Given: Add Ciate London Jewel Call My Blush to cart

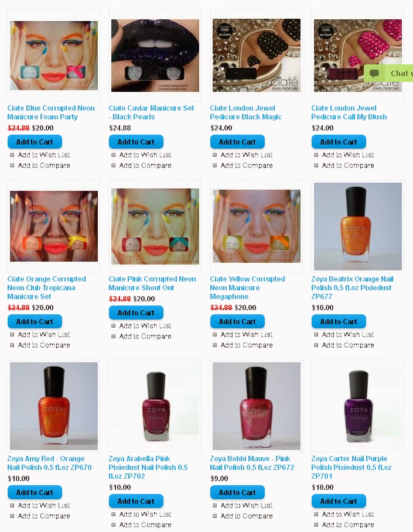Looking at the screenshot, I should 339,142.
